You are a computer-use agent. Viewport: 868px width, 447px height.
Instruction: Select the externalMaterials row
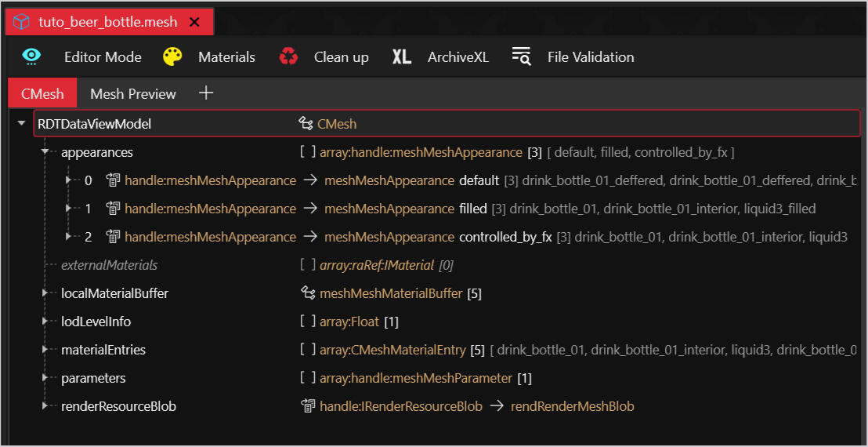[x=110, y=265]
